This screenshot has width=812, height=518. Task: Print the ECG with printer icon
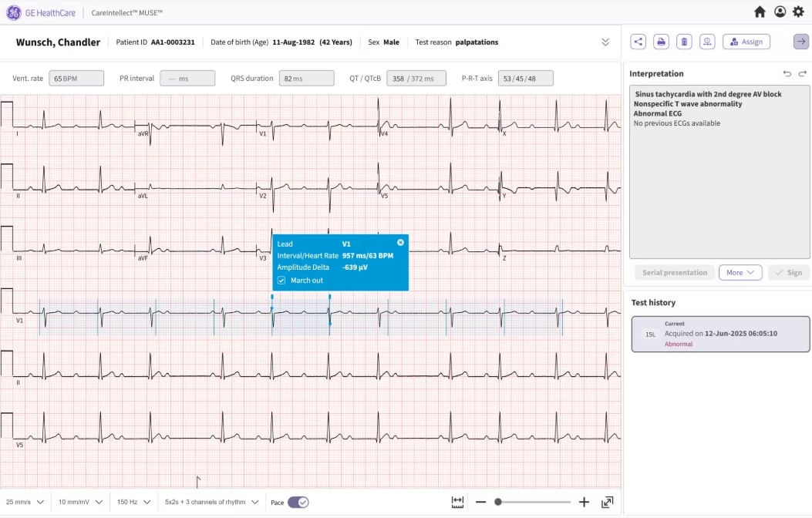point(661,42)
